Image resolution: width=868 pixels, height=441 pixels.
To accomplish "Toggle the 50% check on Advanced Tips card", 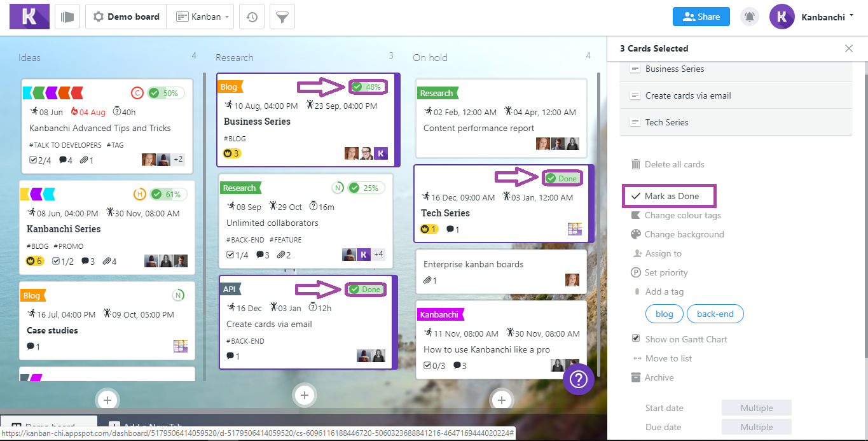I will coord(154,93).
